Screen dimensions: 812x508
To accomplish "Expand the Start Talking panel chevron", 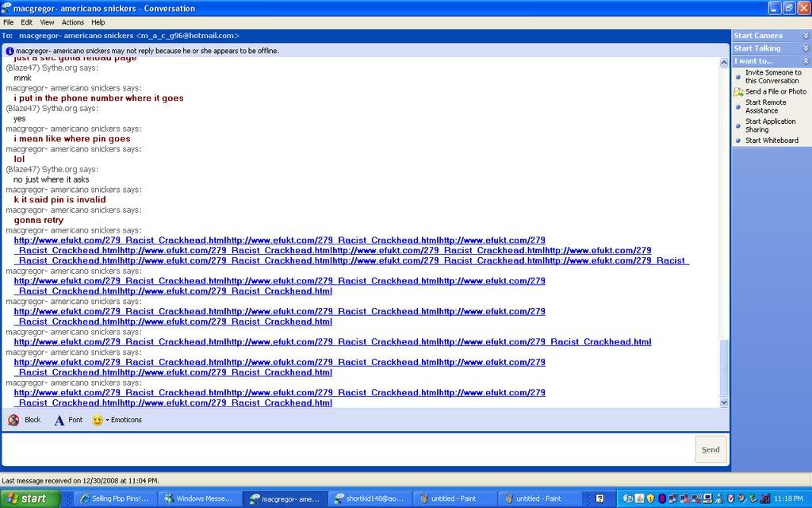I will (806, 48).
